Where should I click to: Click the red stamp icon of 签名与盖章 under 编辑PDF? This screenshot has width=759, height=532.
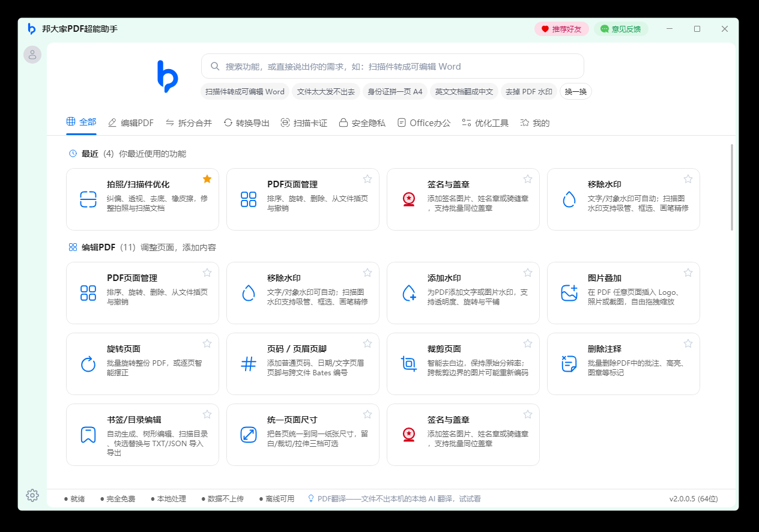coord(409,435)
